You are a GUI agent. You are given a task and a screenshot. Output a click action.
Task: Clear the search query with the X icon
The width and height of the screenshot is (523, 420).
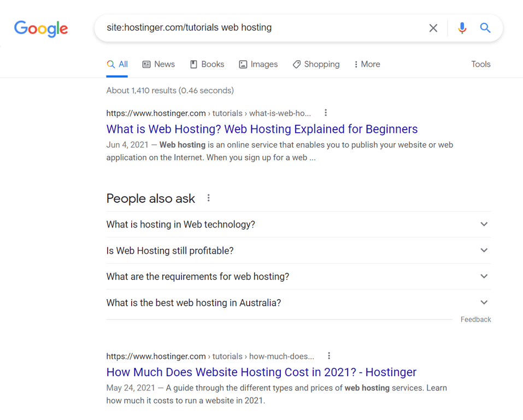click(x=433, y=28)
